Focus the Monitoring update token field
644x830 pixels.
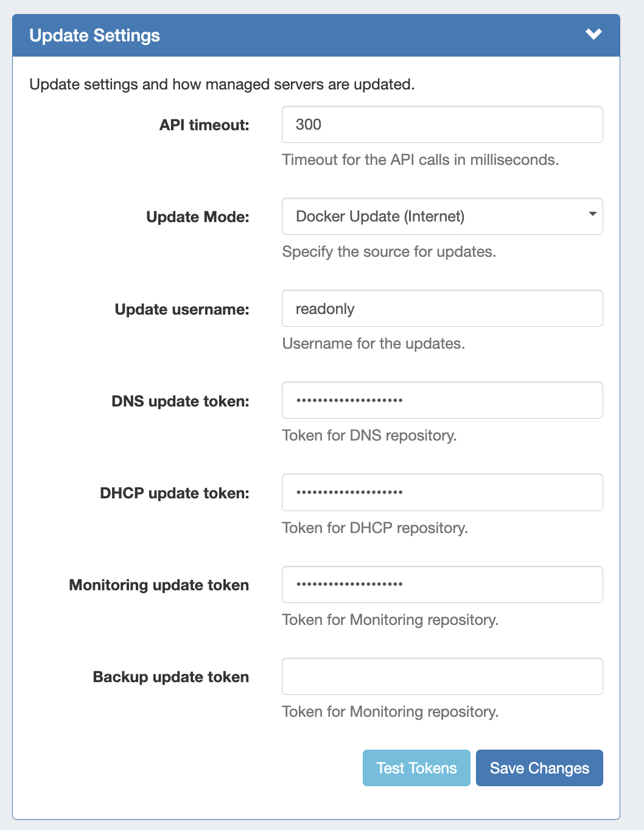[x=442, y=584]
